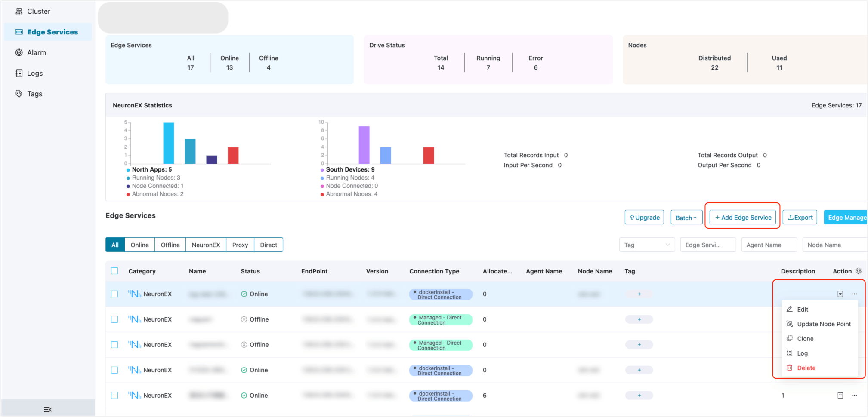868x417 pixels.
Task: Toggle the select-all checkbox in table header
Action: click(x=114, y=271)
